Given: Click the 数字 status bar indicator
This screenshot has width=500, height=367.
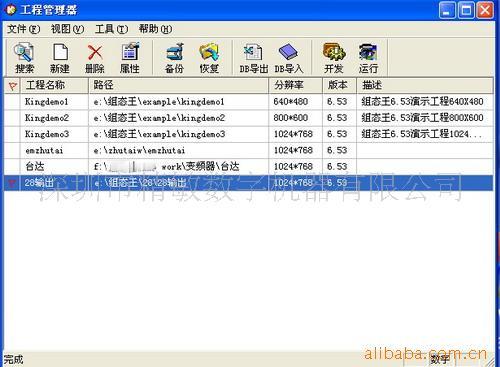Looking at the screenshot, I should tap(440, 359).
